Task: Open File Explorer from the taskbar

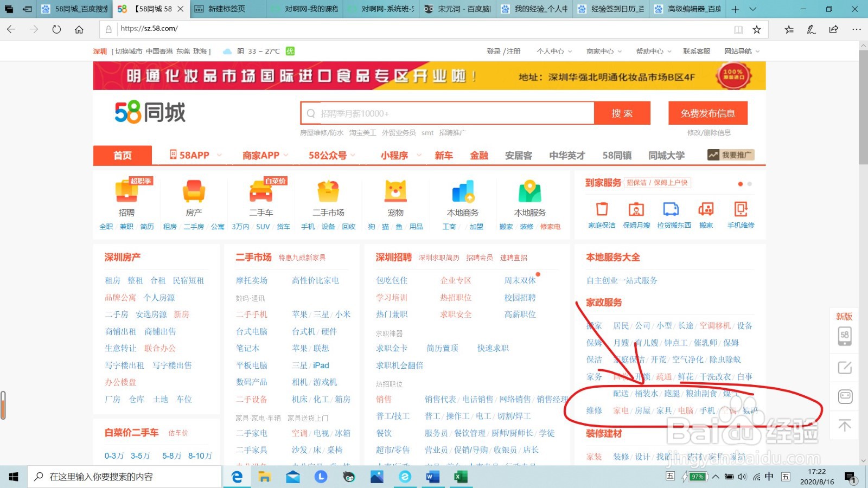Action: (264, 477)
